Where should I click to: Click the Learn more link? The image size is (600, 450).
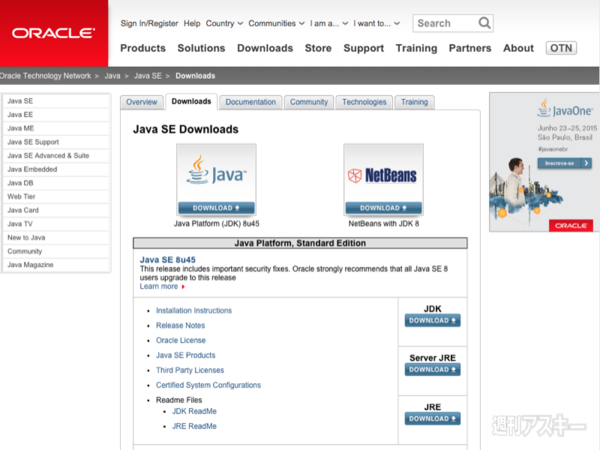159,287
